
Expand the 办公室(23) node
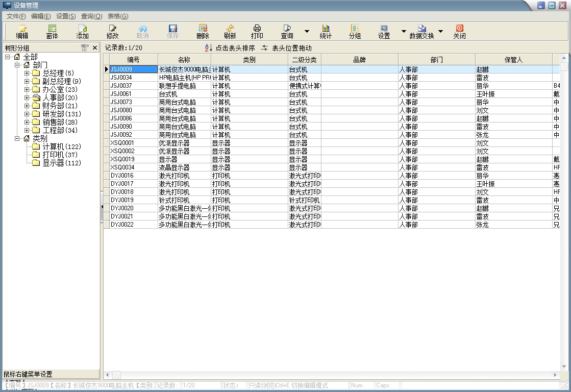27,89
